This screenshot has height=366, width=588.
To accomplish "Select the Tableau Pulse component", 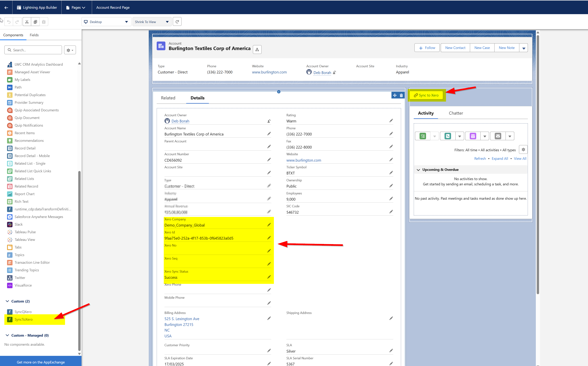I will click(25, 232).
